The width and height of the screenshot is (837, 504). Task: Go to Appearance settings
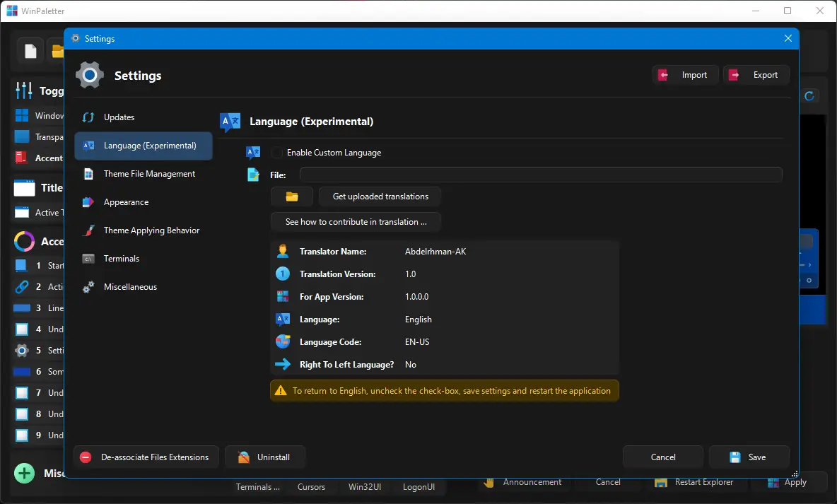[x=143, y=202]
